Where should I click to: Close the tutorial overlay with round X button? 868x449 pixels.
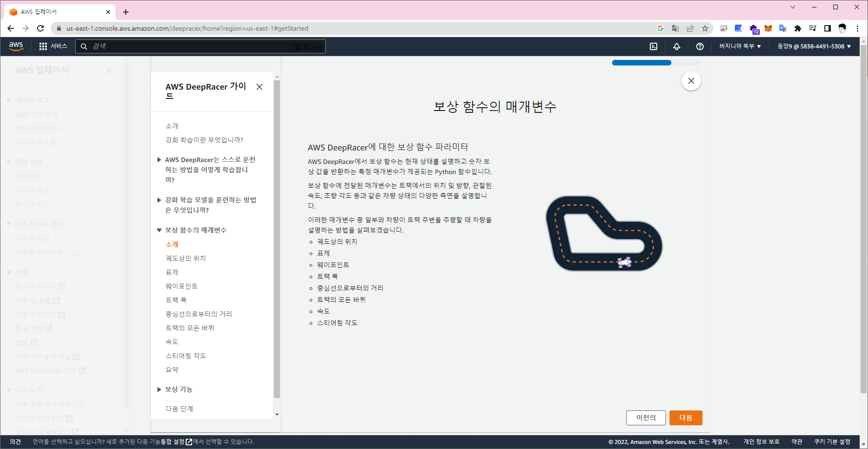[691, 81]
